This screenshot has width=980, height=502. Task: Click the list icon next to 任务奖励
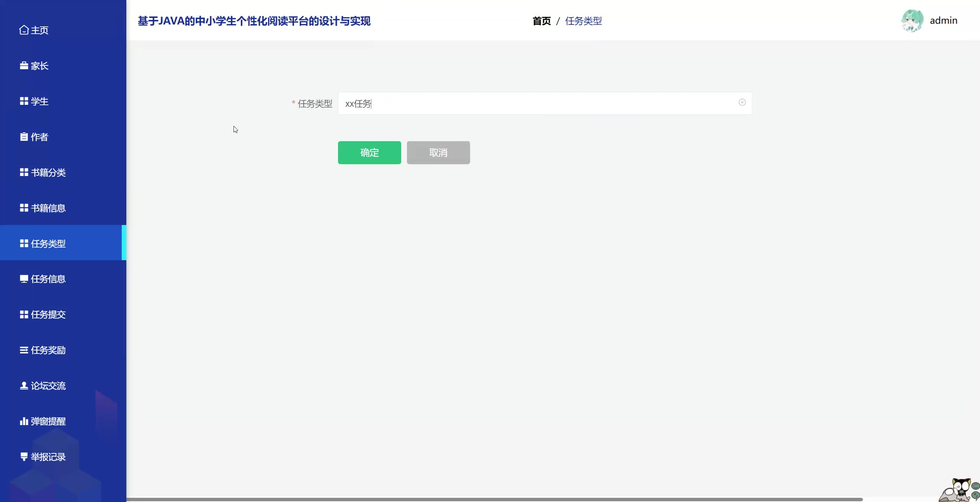pos(24,350)
